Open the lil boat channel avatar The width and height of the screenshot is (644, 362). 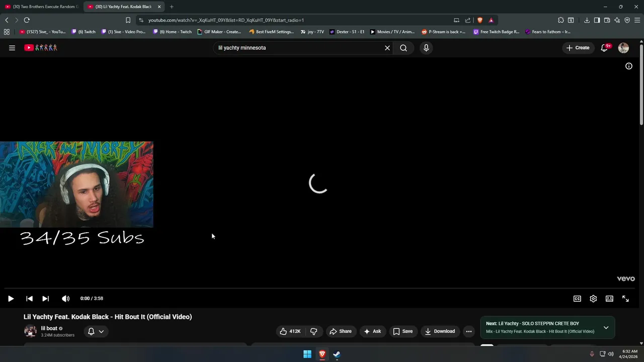(30, 331)
